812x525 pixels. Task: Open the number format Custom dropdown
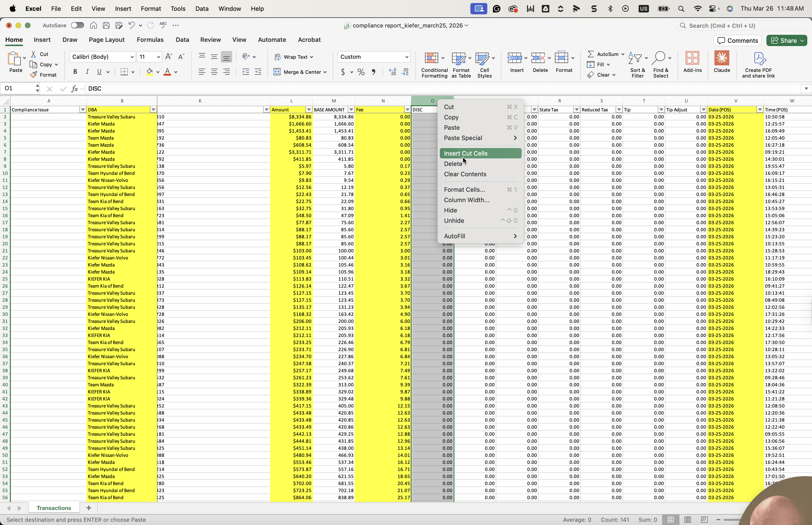coord(374,57)
